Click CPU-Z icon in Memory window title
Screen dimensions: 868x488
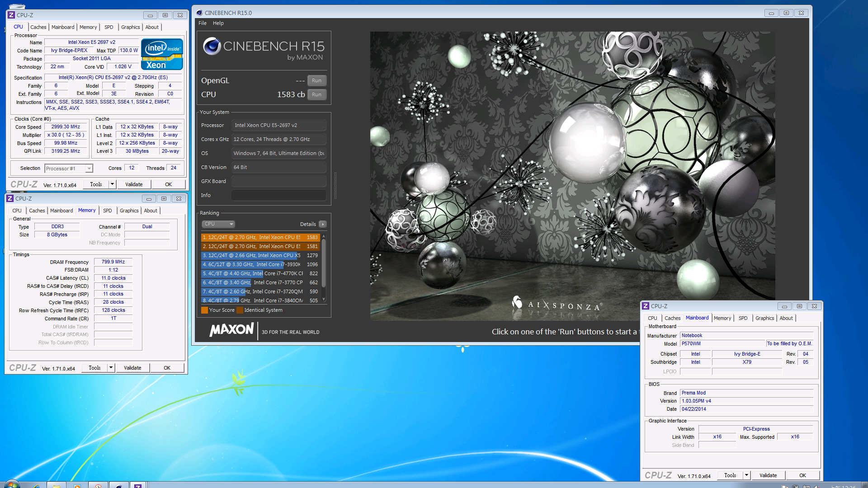tap(10, 198)
